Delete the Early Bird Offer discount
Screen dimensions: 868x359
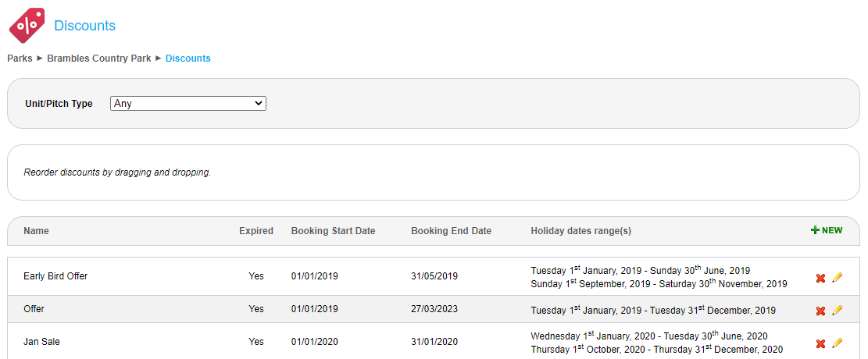pos(820,278)
